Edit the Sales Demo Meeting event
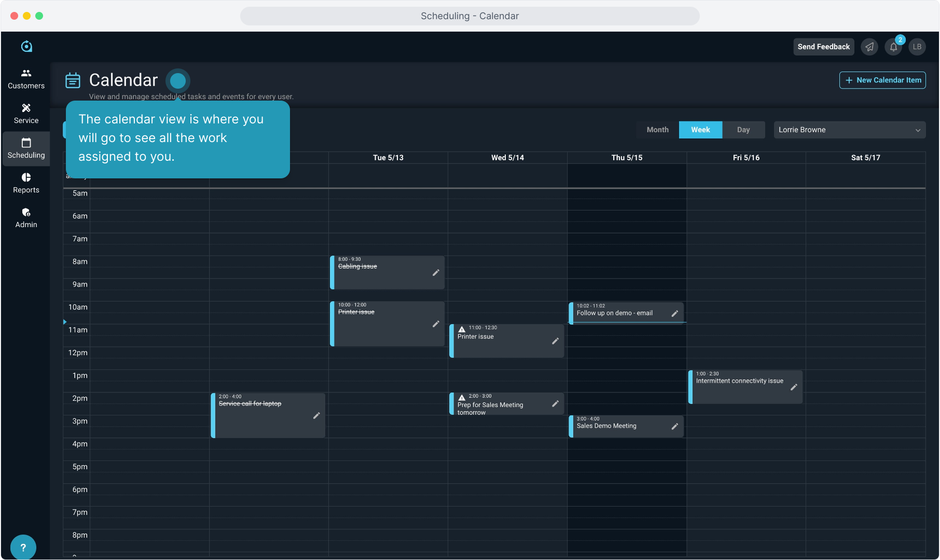 click(x=674, y=426)
